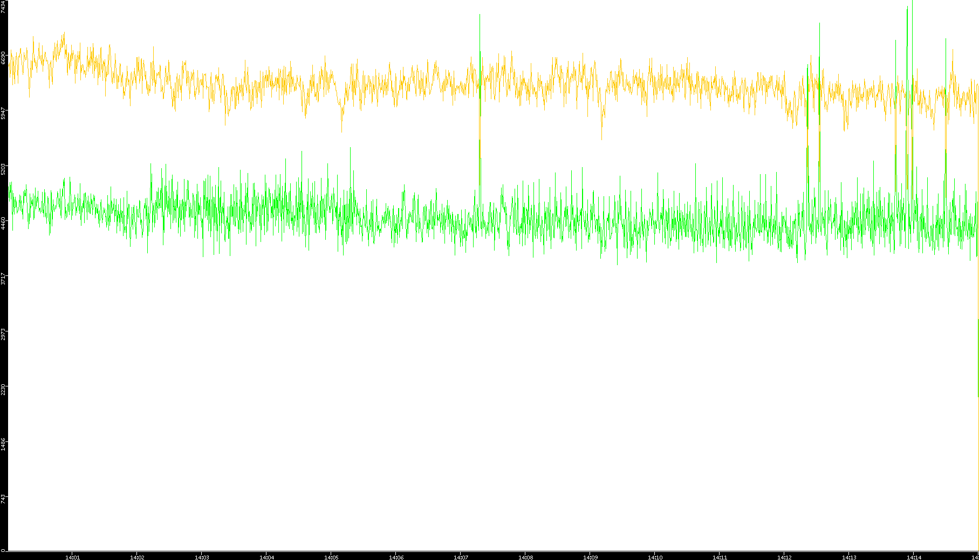Image resolution: width=979 pixels, height=560 pixels.
Task: Click the 14:01 time axis label
Action: 72,557
